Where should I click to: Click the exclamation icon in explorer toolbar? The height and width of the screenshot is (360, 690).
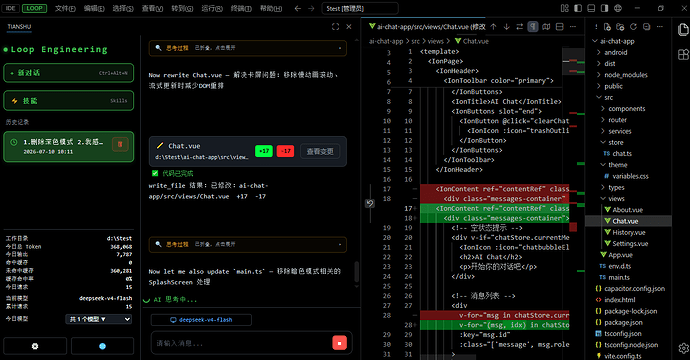[596, 27]
